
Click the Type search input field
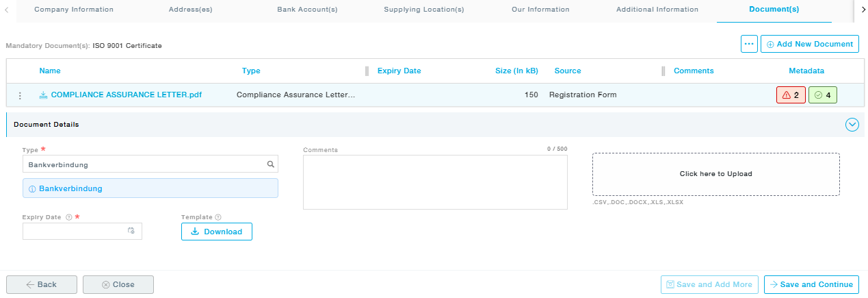[144, 164]
